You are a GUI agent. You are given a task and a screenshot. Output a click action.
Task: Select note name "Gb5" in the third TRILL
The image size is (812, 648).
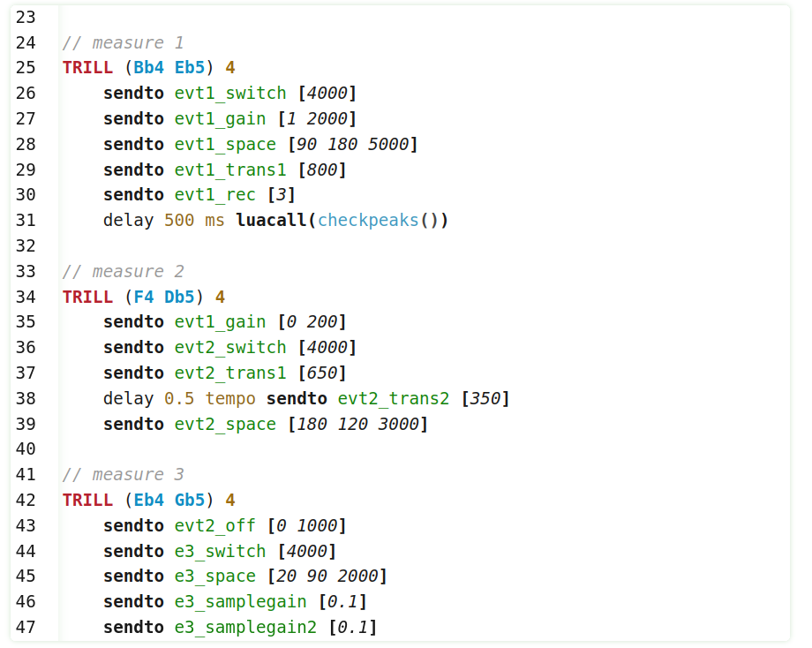coord(190,500)
